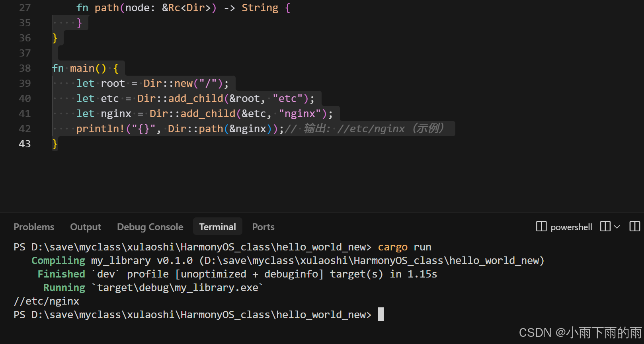Click 'Dir::new("/")' on line 39
Image resolution: width=644 pixels, height=344 pixels.
[x=183, y=83]
